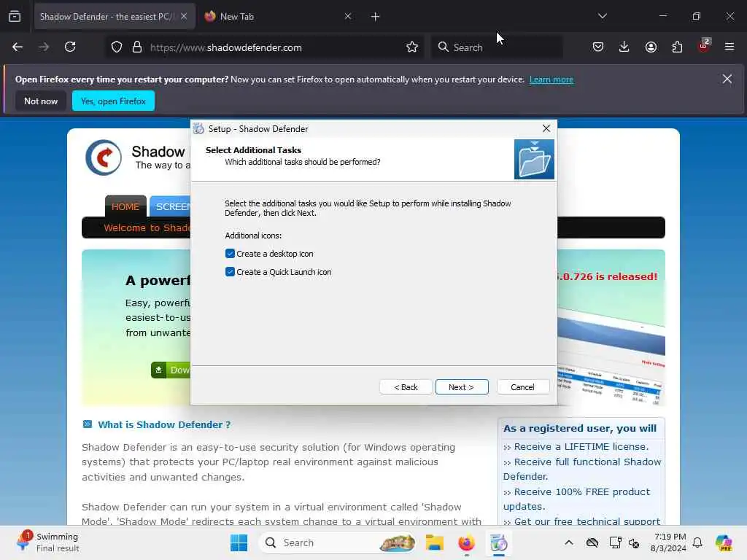Image resolution: width=747 pixels, height=560 pixels.
Task: Click the Firefox back arrow
Action: coord(18,47)
